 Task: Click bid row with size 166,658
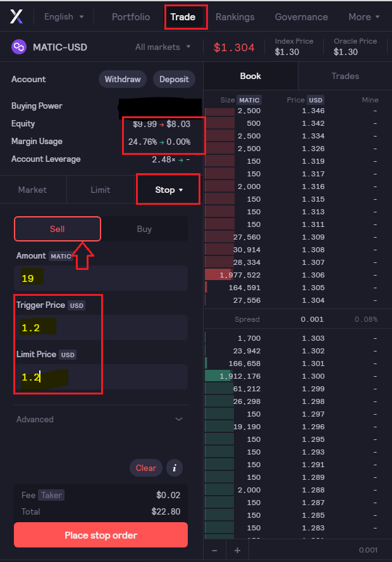click(298, 363)
